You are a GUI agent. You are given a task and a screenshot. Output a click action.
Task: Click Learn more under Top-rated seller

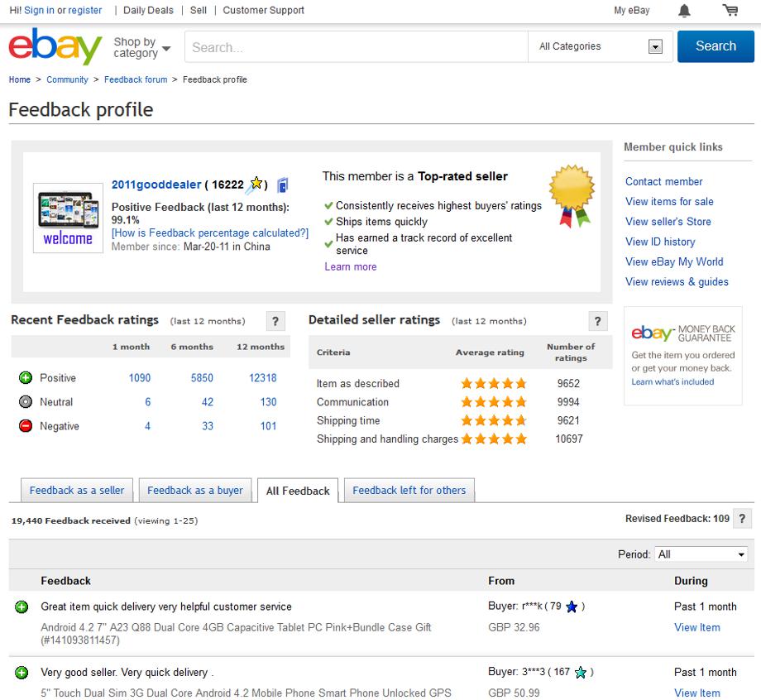click(351, 266)
